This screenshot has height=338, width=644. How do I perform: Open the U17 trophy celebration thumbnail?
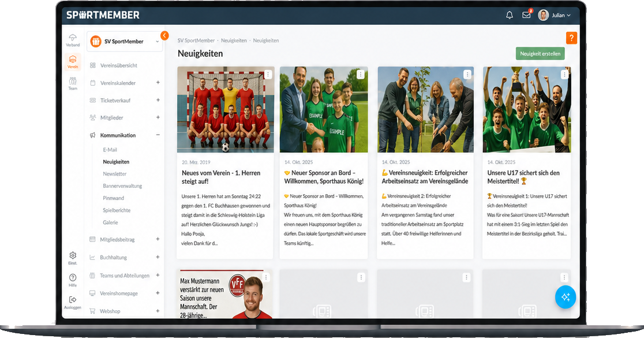[527, 109]
